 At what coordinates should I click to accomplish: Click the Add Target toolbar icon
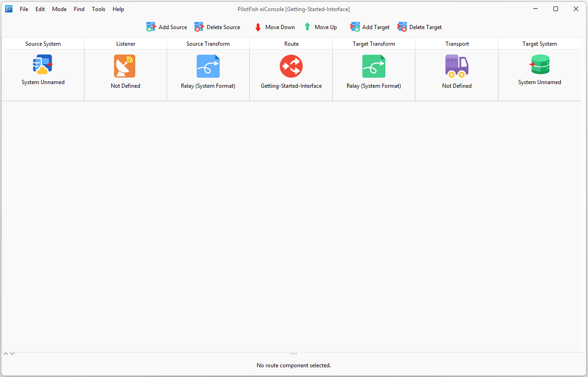[355, 27]
